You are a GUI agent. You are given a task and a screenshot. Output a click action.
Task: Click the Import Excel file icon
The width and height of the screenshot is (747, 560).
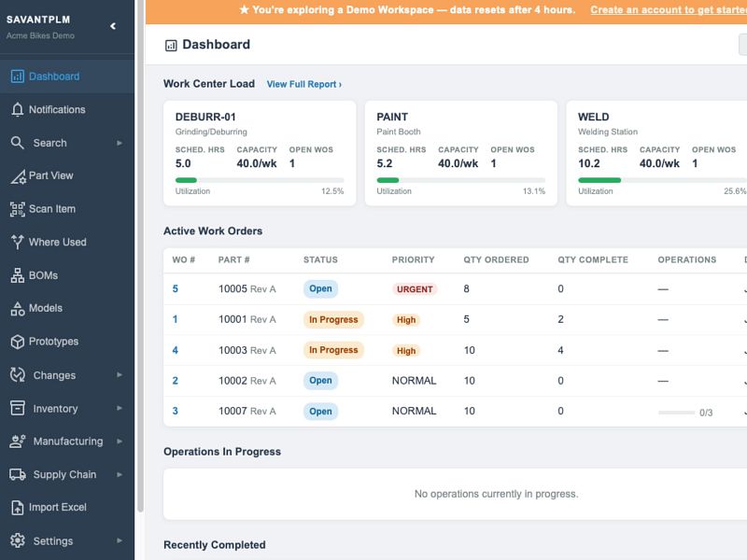coord(18,508)
